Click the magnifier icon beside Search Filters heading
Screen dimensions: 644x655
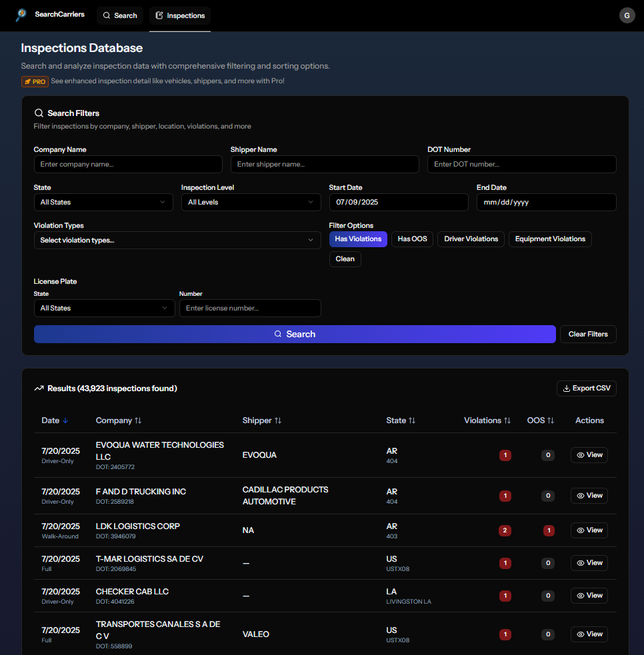(x=41, y=113)
